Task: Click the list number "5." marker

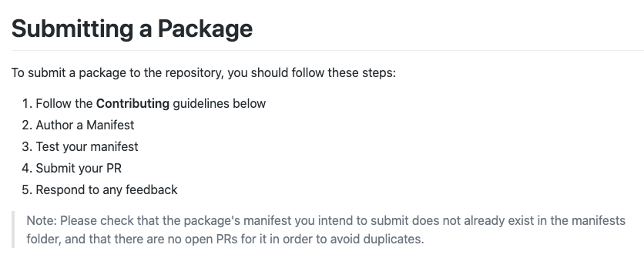Action: [27, 190]
